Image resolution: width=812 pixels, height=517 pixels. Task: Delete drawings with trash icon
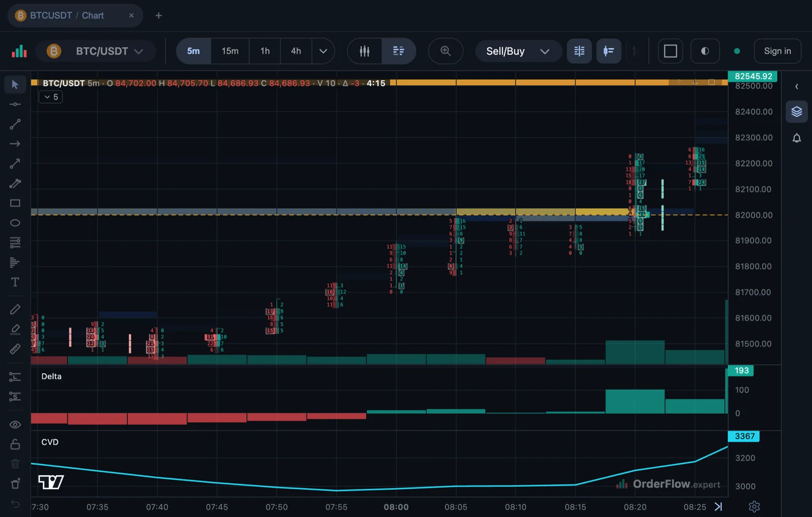pyautogui.click(x=15, y=464)
